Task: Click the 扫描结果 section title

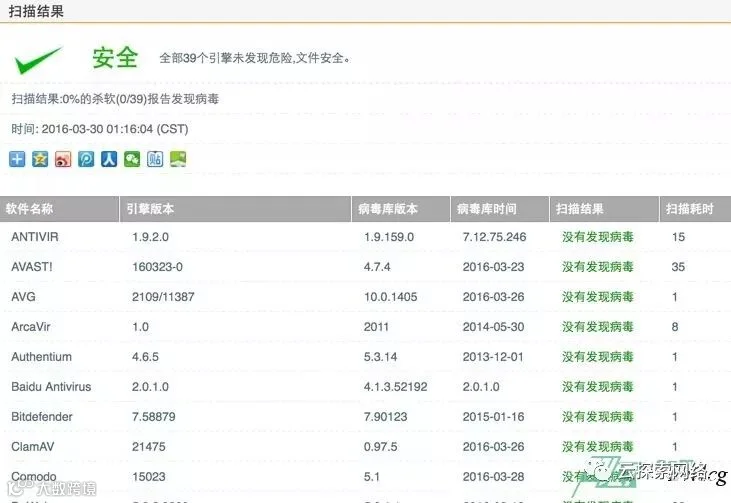Action: click(x=36, y=10)
